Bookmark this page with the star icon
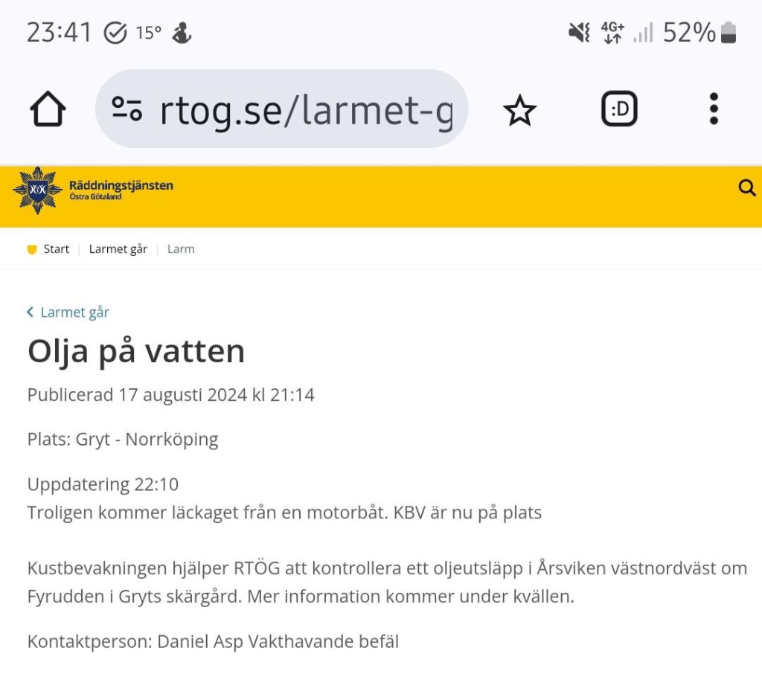The image size is (762, 700). click(519, 111)
